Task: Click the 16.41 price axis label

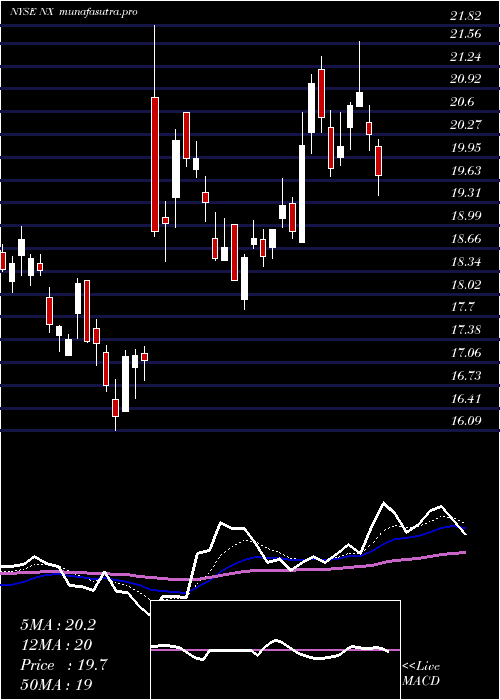Action: click(466, 398)
